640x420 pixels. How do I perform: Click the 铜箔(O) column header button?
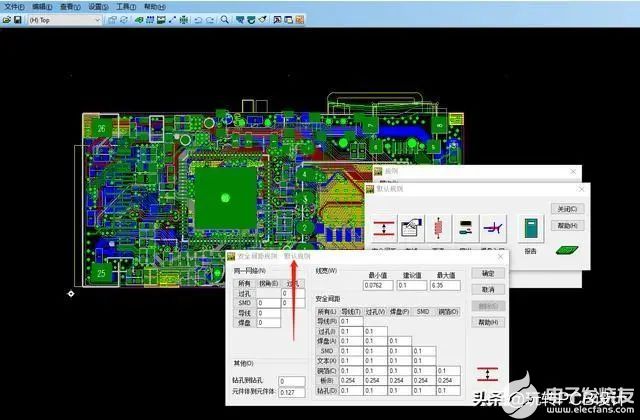click(x=449, y=312)
